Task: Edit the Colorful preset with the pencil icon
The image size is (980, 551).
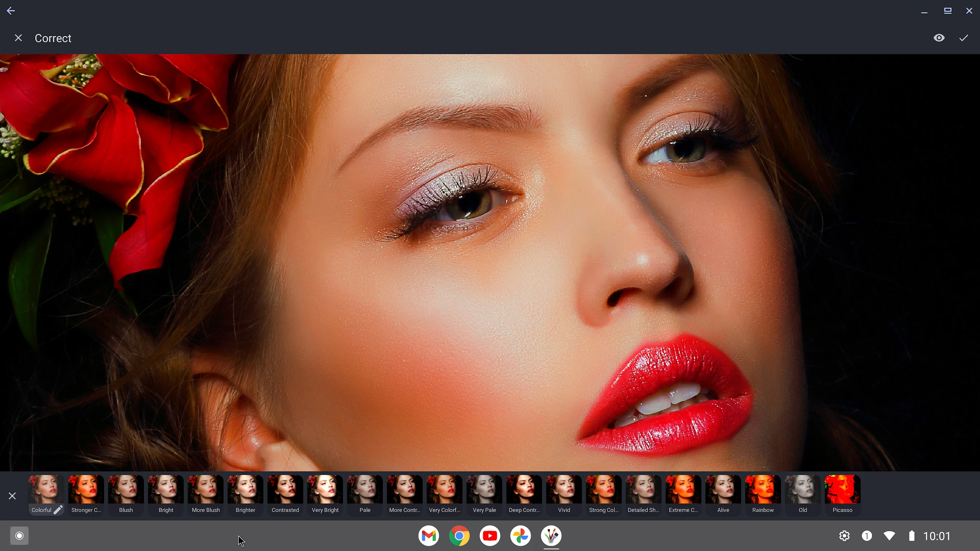Action: point(58,510)
